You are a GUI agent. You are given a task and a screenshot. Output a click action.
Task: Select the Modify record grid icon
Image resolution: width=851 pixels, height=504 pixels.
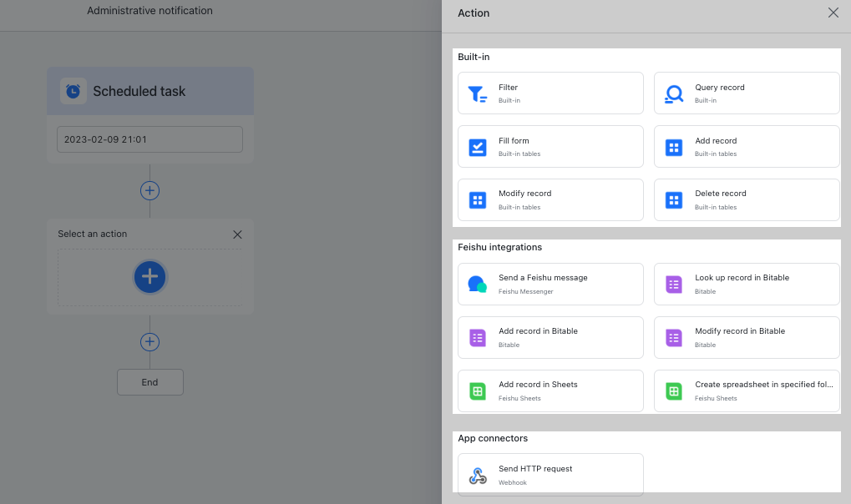(x=478, y=199)
